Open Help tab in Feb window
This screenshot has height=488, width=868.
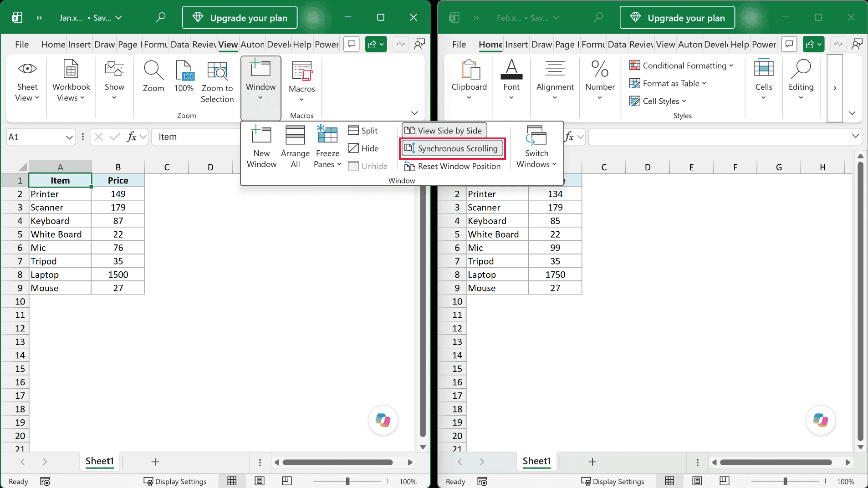[740, 44]
